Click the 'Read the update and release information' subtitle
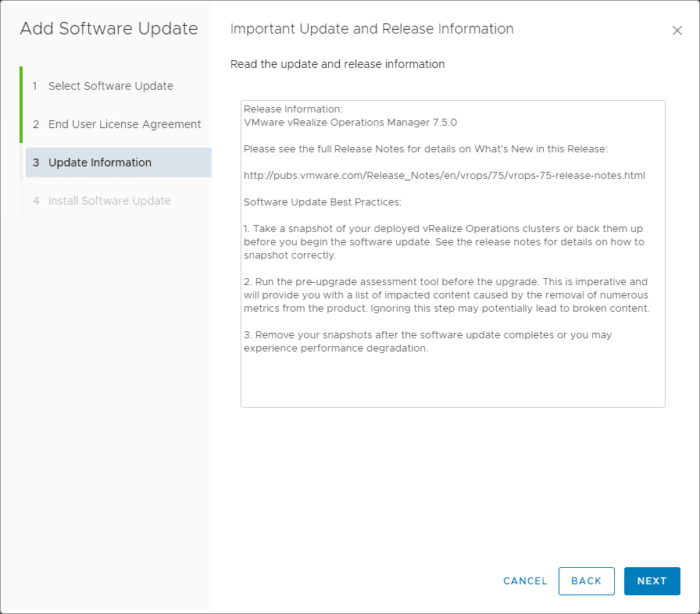Viewport: 700px width, 614px height. (337, 64)
